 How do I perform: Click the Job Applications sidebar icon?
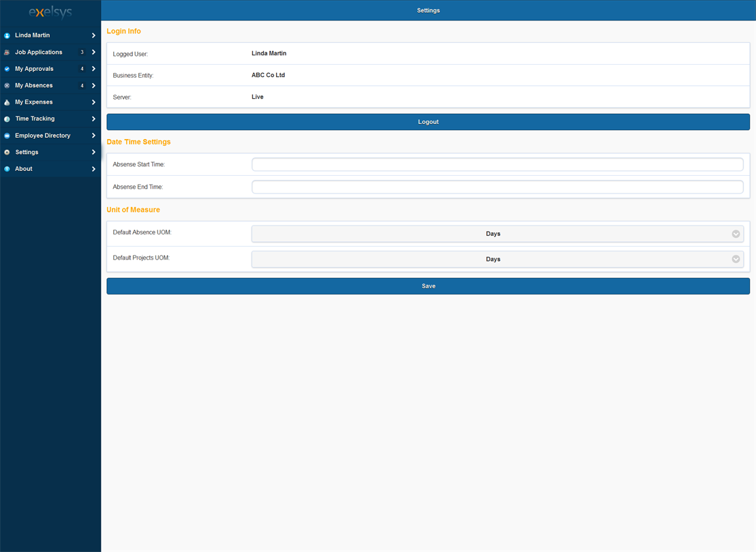pos(7,52)
